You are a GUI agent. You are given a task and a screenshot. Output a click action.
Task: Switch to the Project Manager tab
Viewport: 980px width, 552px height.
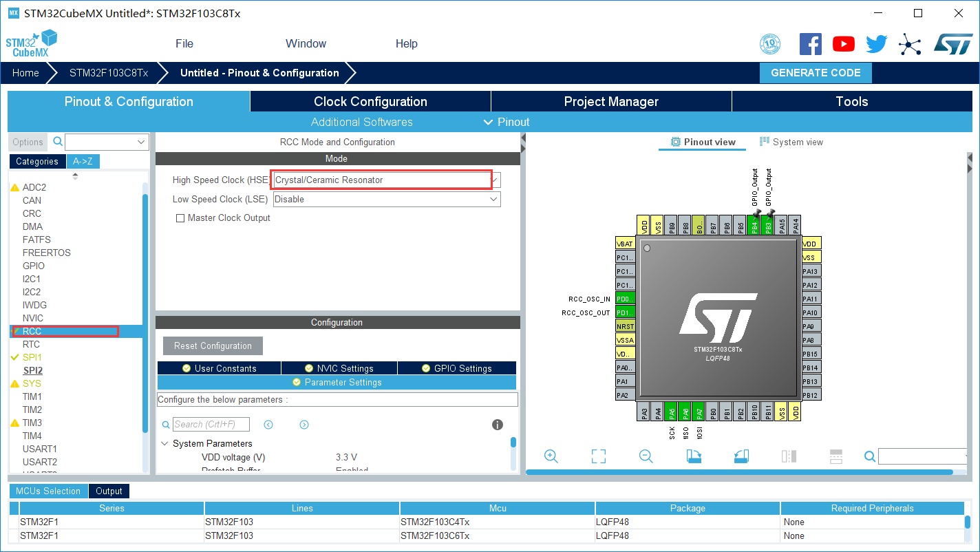611,102
